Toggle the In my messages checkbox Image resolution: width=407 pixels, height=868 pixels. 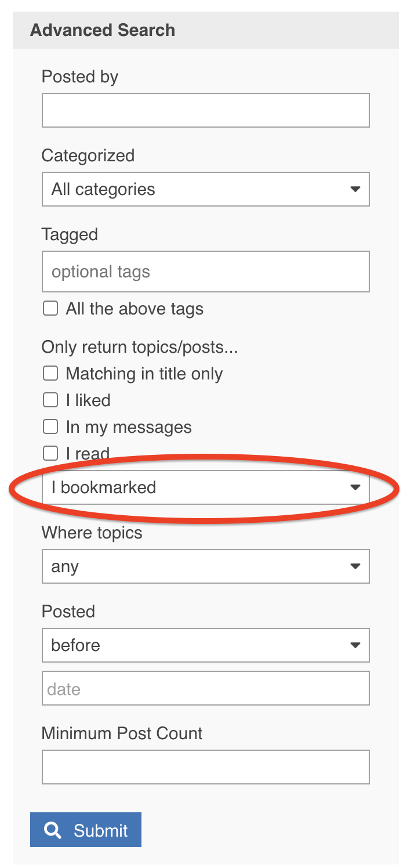click(50, 426)
